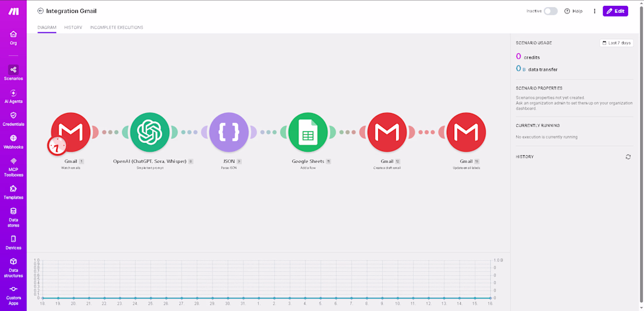Click the page vertical scrollbar
This screenshot has width=644, height=311.
click(x=642, y=155)
